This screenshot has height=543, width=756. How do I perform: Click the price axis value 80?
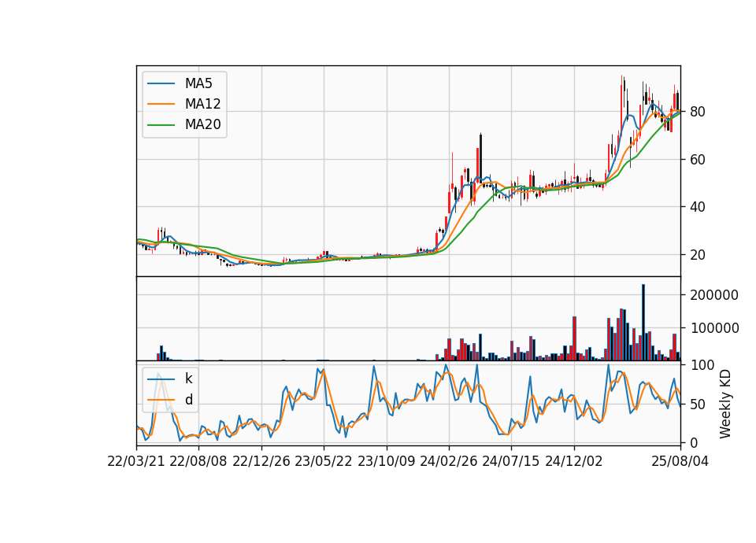698,112
